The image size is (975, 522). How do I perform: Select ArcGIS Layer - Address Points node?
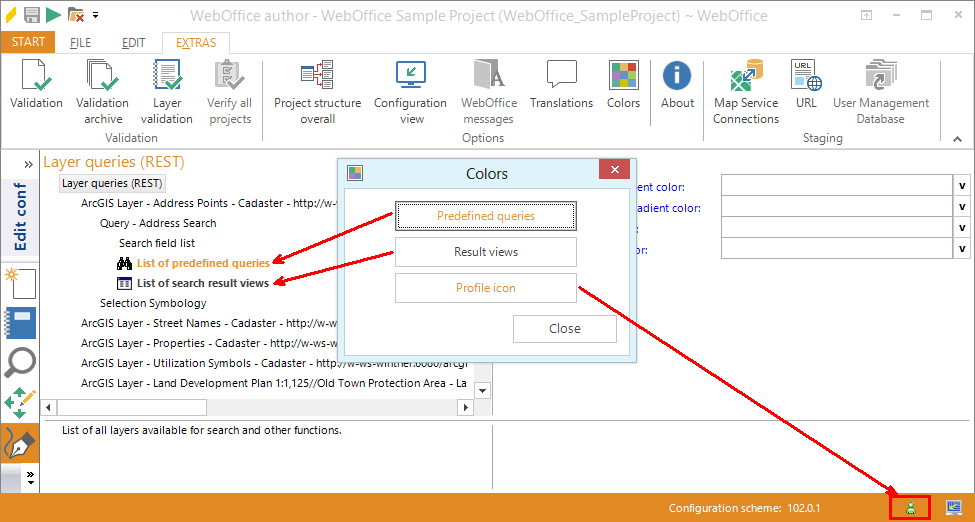(x=209, y=203)
